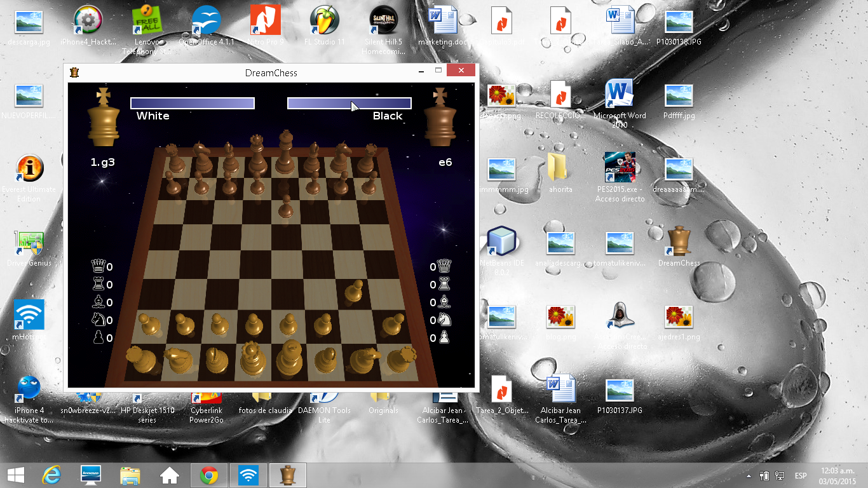Viewport: 868px width, 488px height.
Task: Select the white king on e1
Action: (x=290, y=358)
